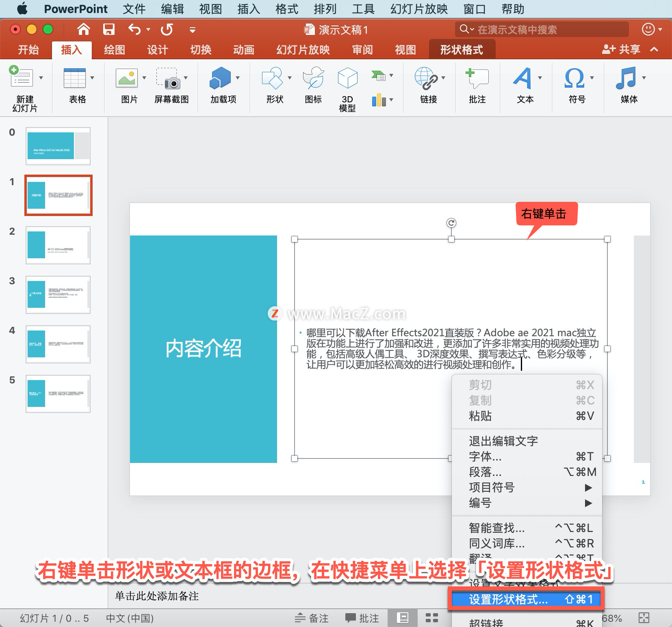Open the Symbol omega icon
The height and width of the screenshot is (627, 672).
[x=574, y=78]
